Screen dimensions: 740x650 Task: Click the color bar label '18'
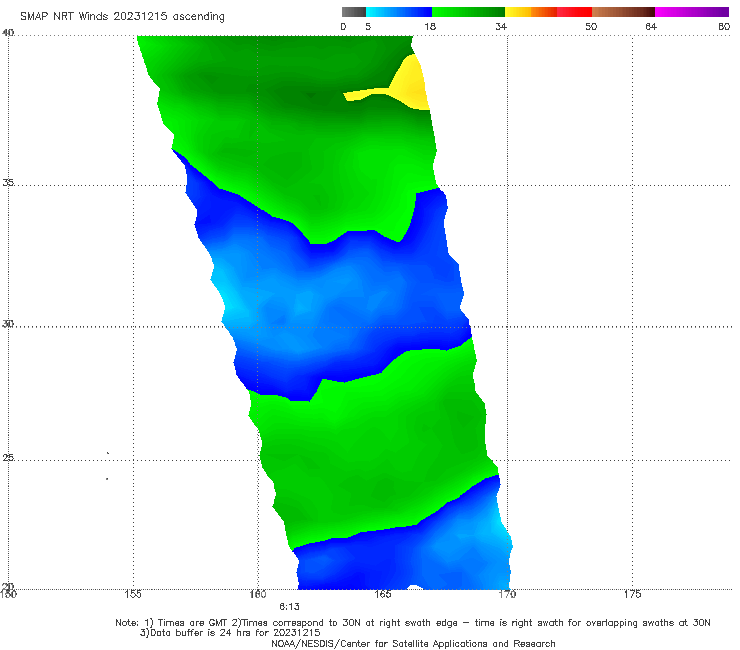pyautogui.click(x=430, y=26)
